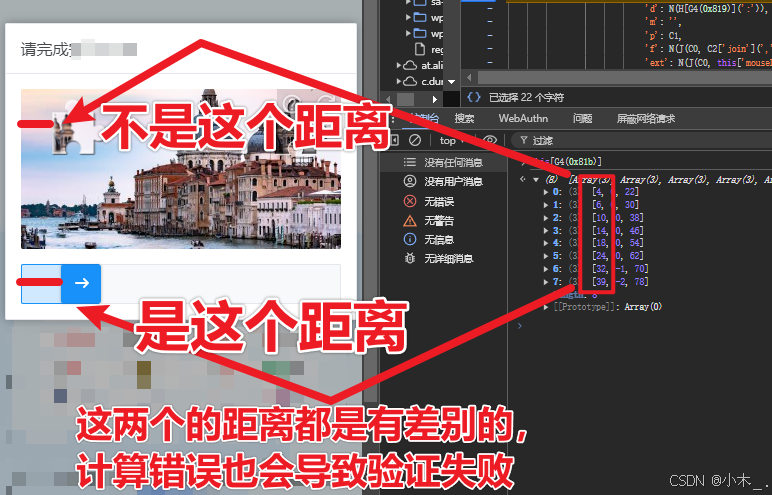Expand the Prototype Array(0) entry
The height and width of the screenshot is (495, 772).
tap(546, 307)
